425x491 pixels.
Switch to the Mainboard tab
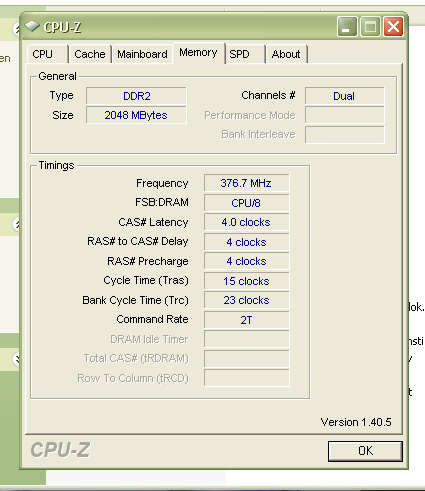tap(142, 54)
